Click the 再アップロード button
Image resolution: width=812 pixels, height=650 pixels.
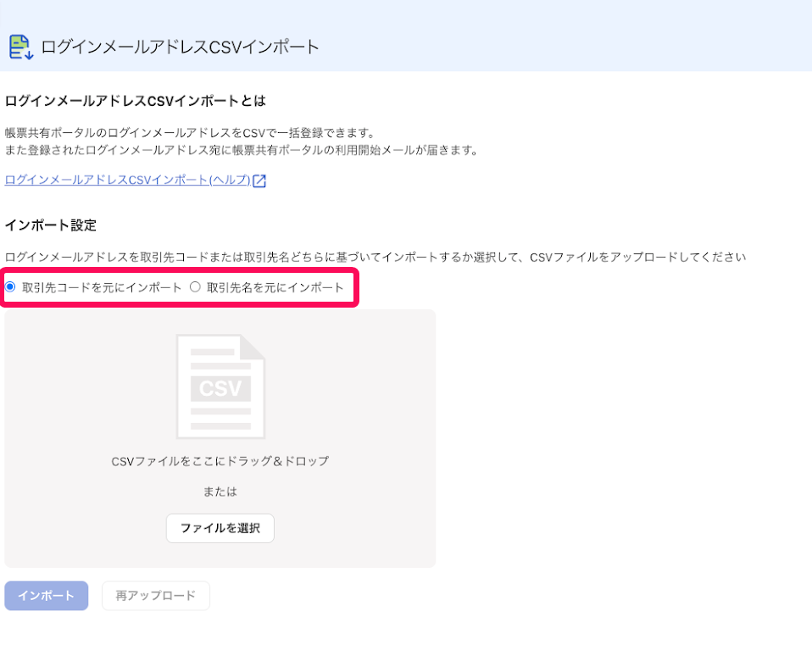coord(156,596)
